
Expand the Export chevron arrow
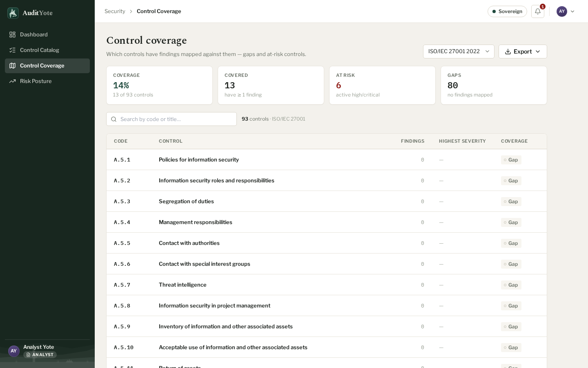538,52
